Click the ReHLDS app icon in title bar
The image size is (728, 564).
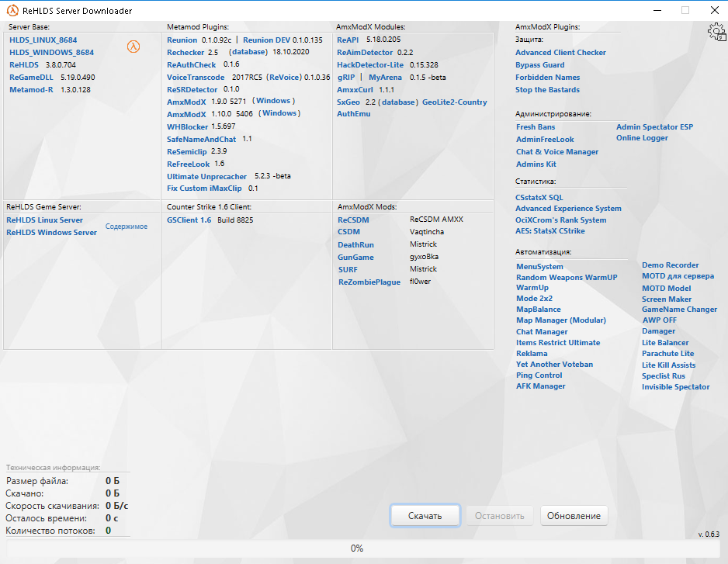point(12,10)
